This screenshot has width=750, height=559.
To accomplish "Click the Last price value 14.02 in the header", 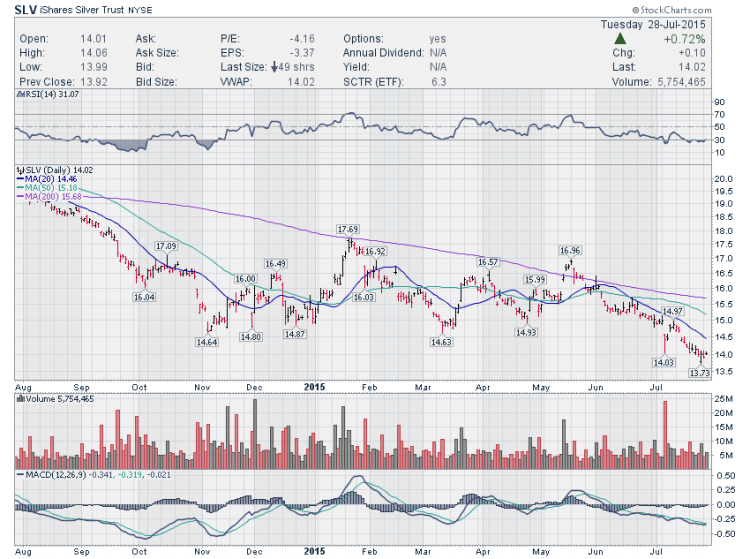I will (692, 67).
